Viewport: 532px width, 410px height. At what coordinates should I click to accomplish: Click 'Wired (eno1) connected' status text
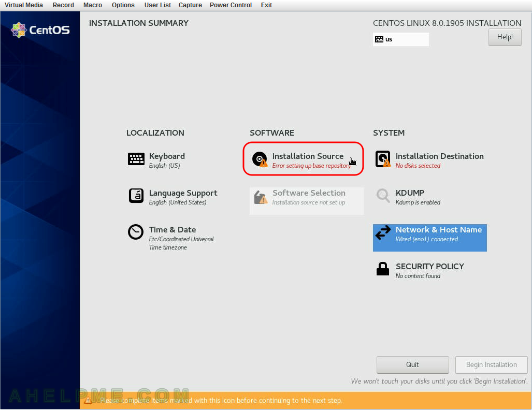(x=426, y=239)
